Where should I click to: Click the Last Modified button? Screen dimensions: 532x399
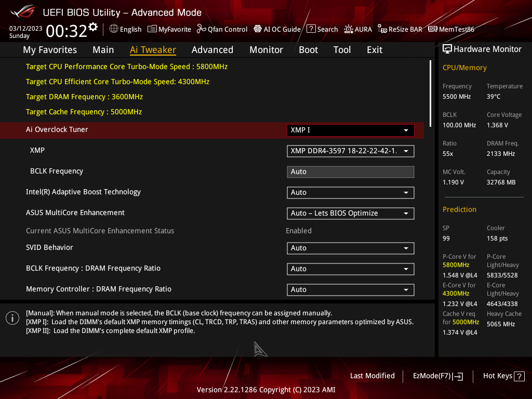372,376
